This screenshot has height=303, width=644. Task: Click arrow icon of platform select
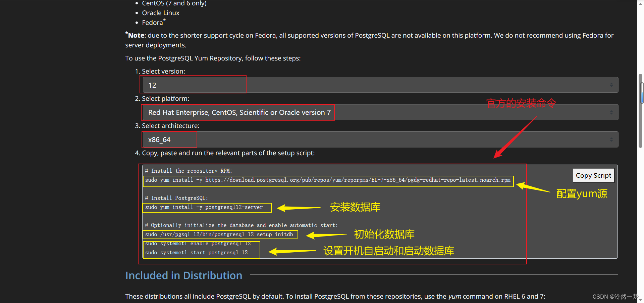[x=611, y=112]
